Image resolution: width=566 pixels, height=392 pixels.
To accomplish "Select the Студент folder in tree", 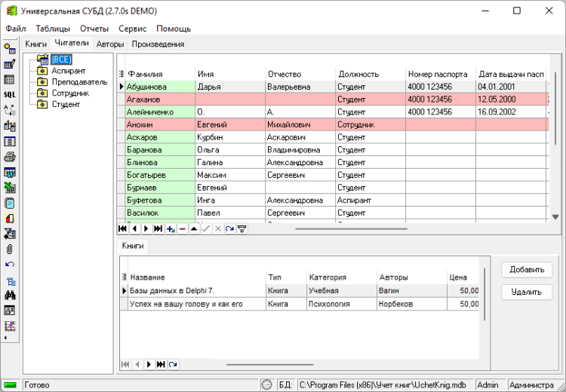I will click(66, 104).
